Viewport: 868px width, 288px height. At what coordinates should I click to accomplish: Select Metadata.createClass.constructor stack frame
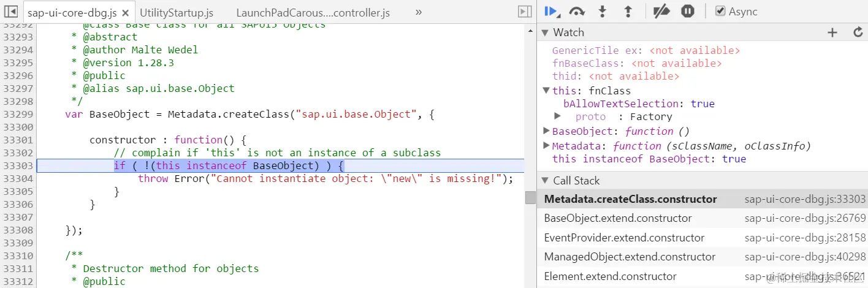pyautogui.click(x=702, y=199)
